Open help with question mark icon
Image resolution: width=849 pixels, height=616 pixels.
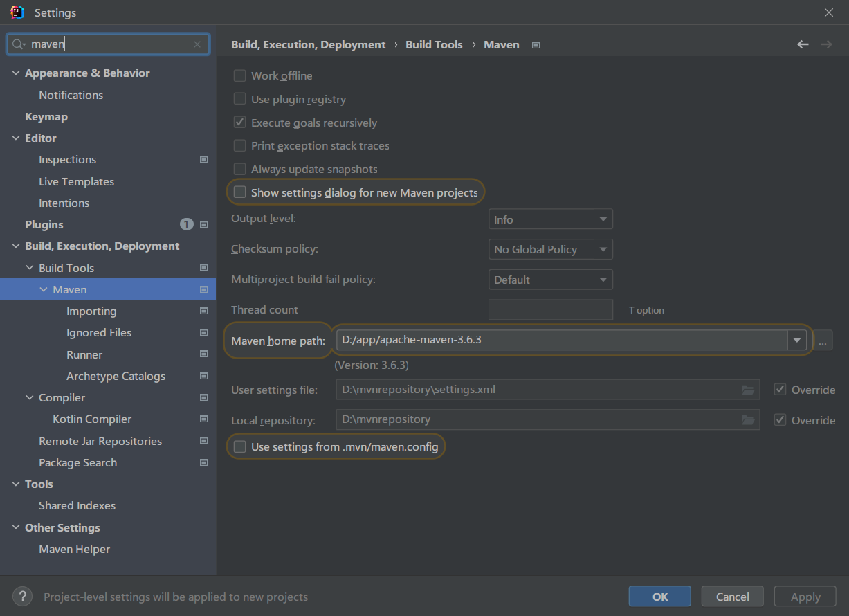click(22, 596)
